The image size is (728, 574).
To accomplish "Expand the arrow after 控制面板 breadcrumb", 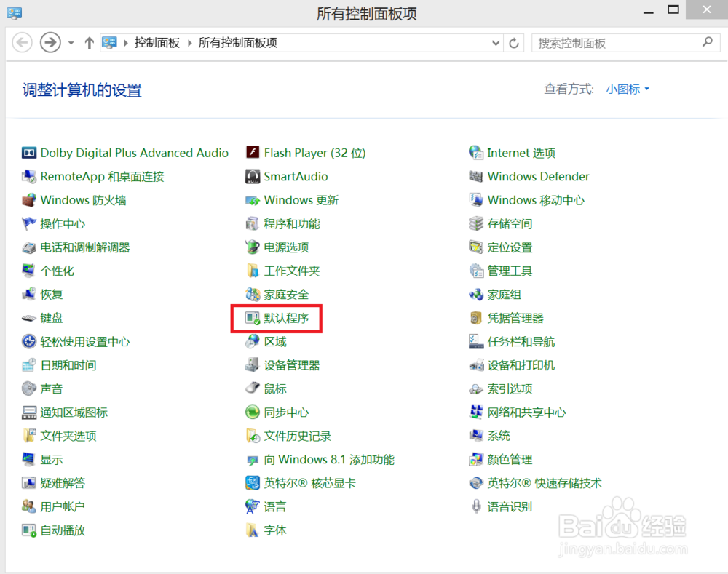I will click(x=189, y=43).
